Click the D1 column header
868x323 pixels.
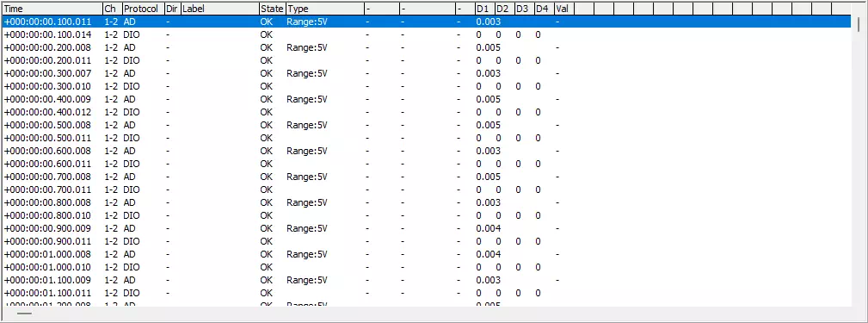pyautogui.click(x=484, y=9)
